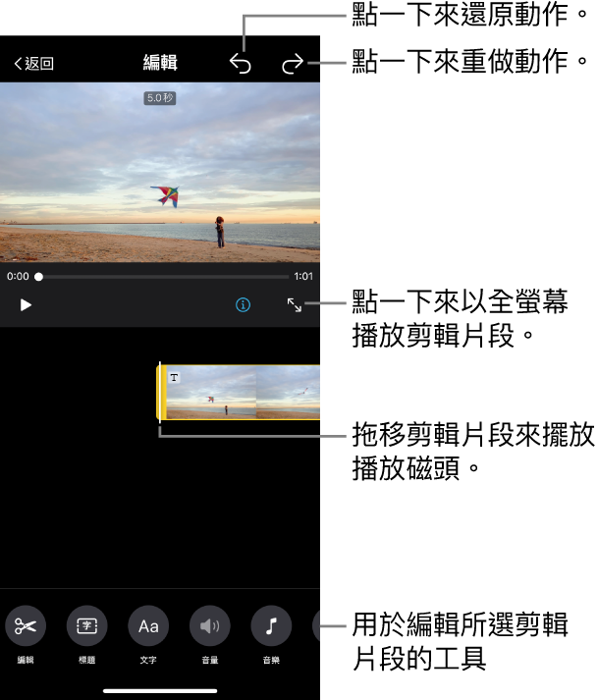The image size is (598, 700).
Task: Open the blue info icon
Action: click(243, 305)
